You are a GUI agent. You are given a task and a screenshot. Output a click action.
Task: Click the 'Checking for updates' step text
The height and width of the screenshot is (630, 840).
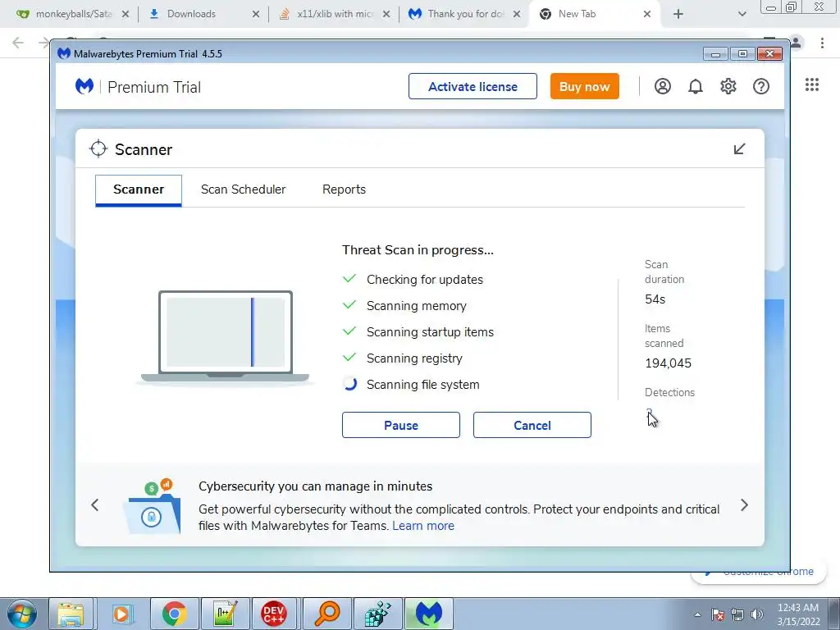tap(424, 280)
